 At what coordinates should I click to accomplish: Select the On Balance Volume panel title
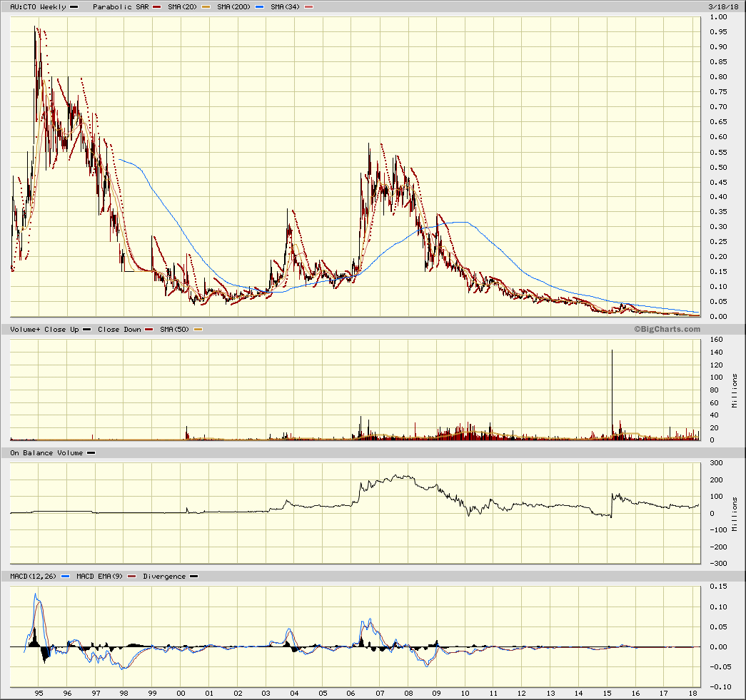coord(46,453)
